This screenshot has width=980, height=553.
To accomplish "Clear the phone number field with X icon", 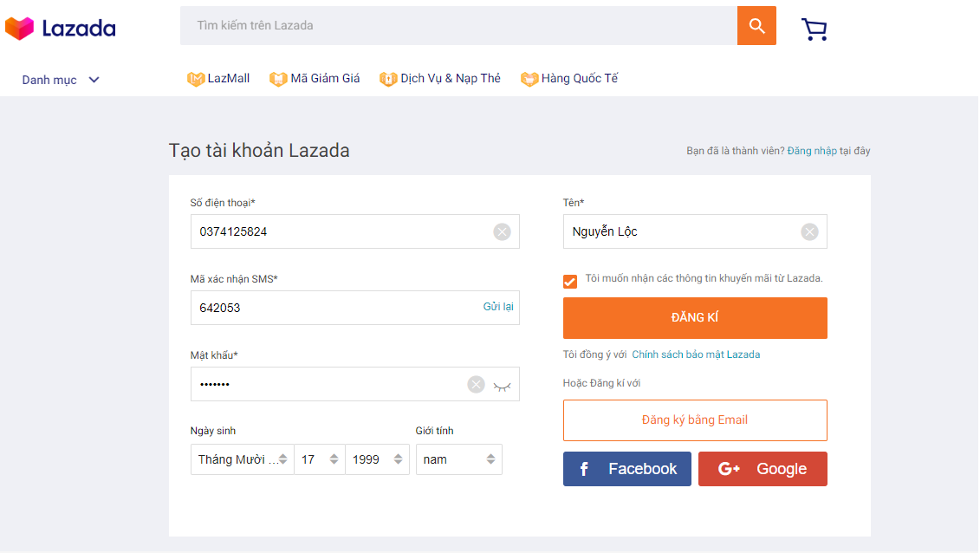I will click(502, 231).
